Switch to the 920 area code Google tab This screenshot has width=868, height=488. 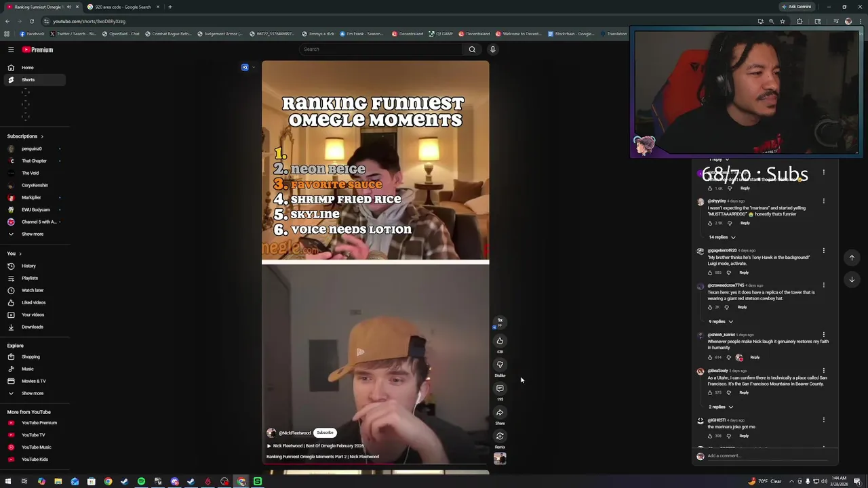point(123,7)
